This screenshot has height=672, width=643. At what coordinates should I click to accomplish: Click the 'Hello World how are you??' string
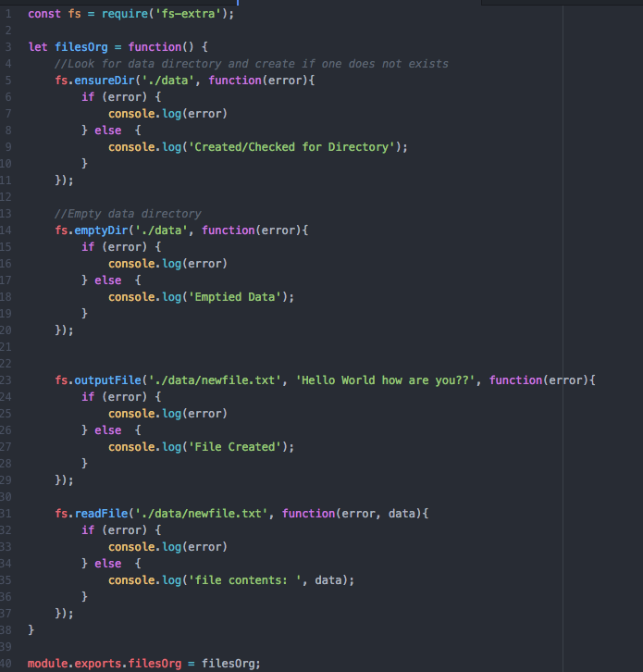click(x=389, y=380)
